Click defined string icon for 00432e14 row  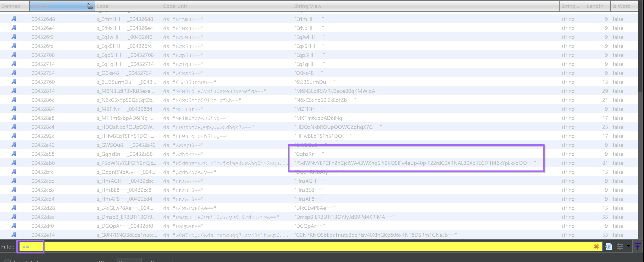coord(14,235)
